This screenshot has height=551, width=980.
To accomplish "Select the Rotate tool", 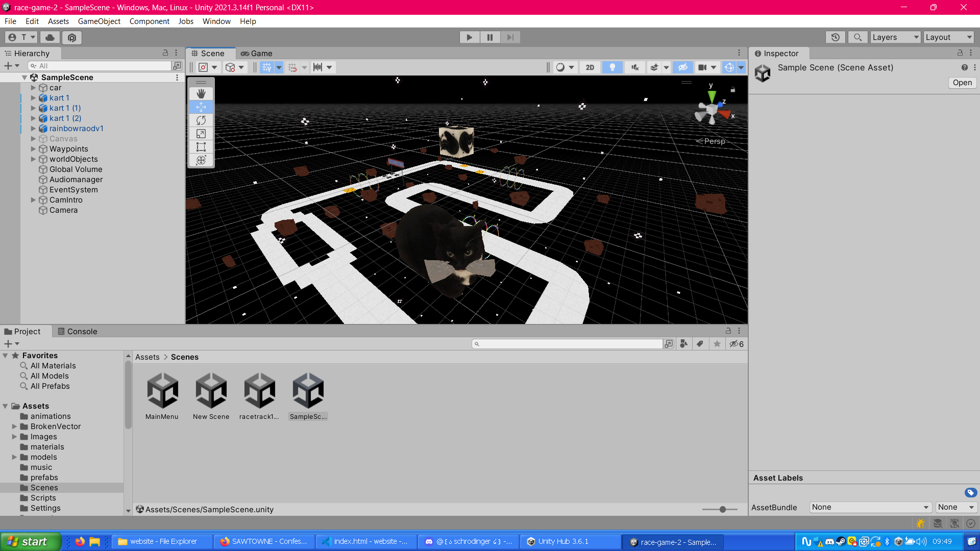I will coord(201,120).
